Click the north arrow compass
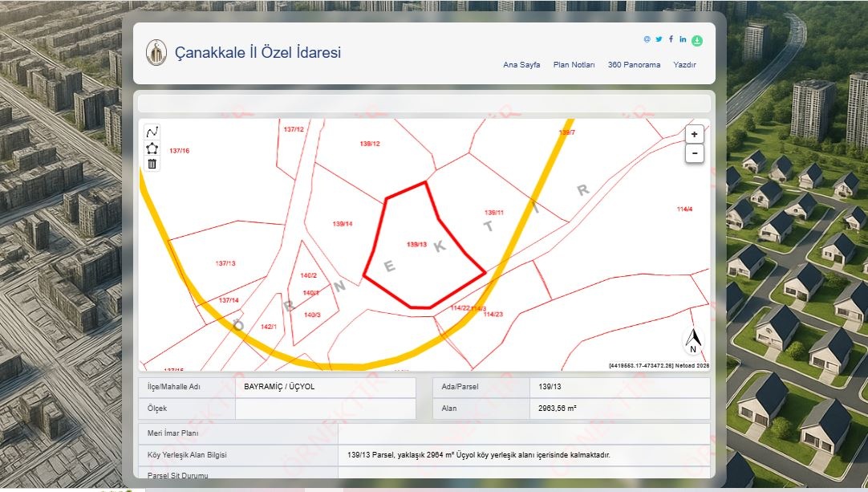The height and width of the screenshot is (492, 868). (694, 340)
